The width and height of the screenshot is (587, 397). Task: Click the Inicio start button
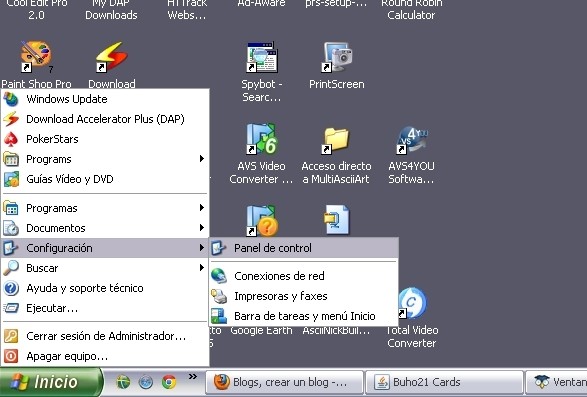(x=51, y=382)
